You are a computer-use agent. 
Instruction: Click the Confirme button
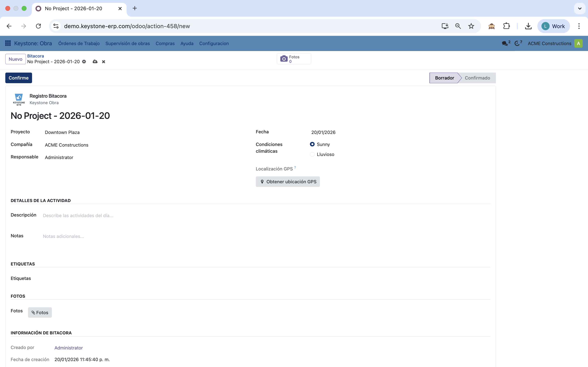(18, 78)
